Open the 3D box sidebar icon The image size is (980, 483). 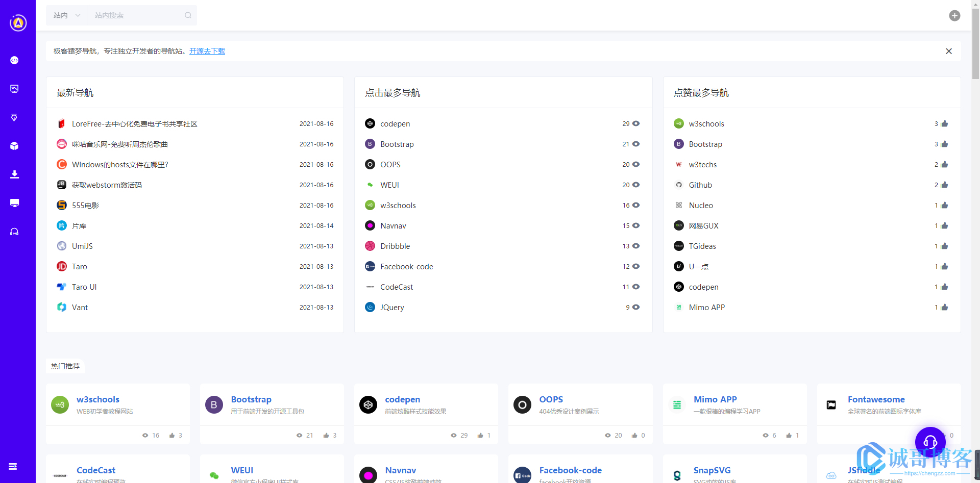(x=14, y=146)
